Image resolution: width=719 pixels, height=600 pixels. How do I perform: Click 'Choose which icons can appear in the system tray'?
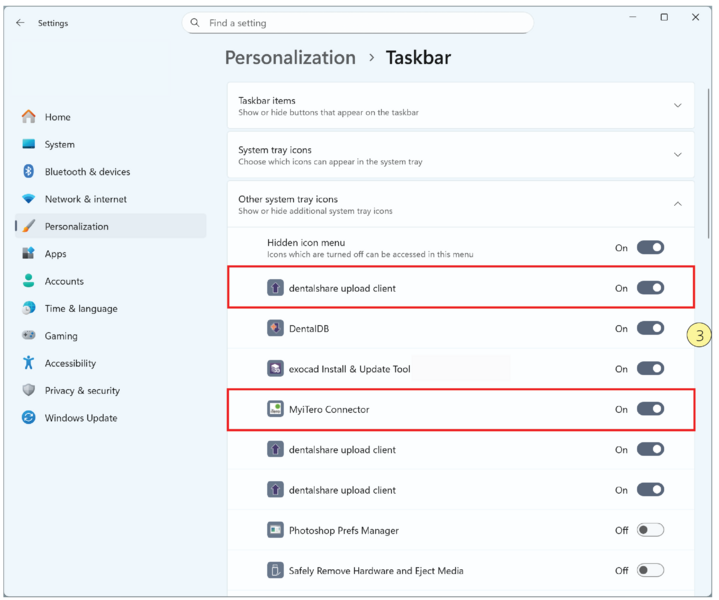(330, 161)
